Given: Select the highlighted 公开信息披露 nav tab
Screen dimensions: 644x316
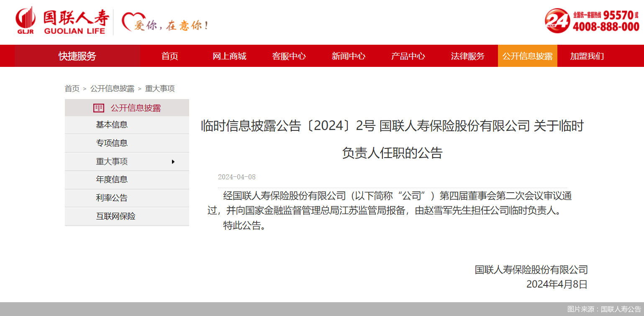Looking at the screenshot, I should click(528, 56).
